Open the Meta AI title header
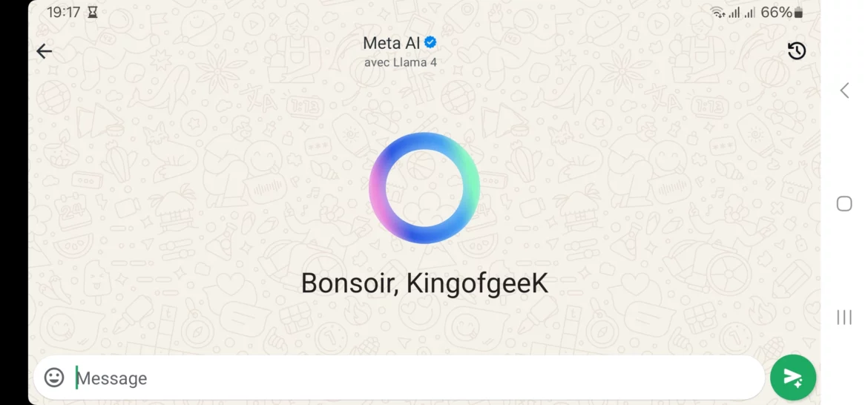The height and width of the screenshot is (405, 868). 392,42
